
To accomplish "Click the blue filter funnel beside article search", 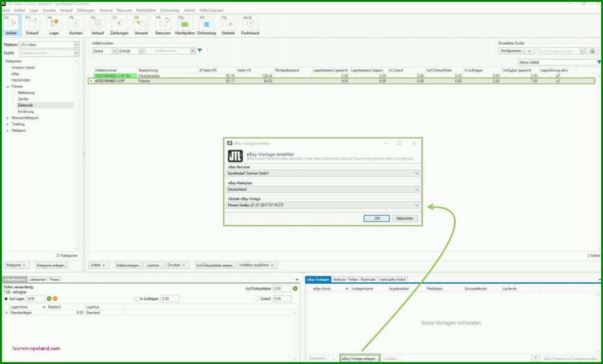I will tap(200, 50).
